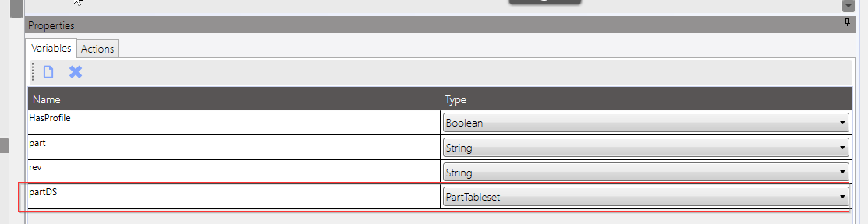868x224 pixels.
Task: Switch to the Actions tab
Action: pyautogui.click(x=97, y=49)
